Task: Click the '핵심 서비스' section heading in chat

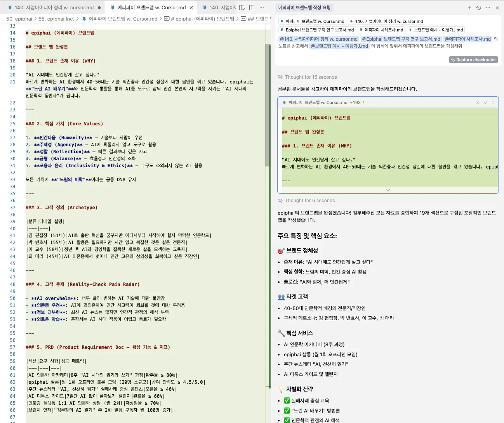Action: [x=299, y=333]
